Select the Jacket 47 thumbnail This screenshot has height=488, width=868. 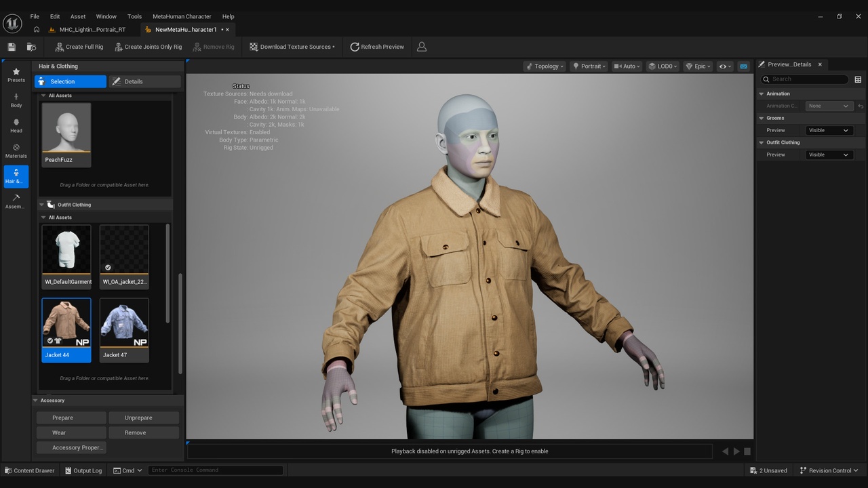click(x=124, y=330)
